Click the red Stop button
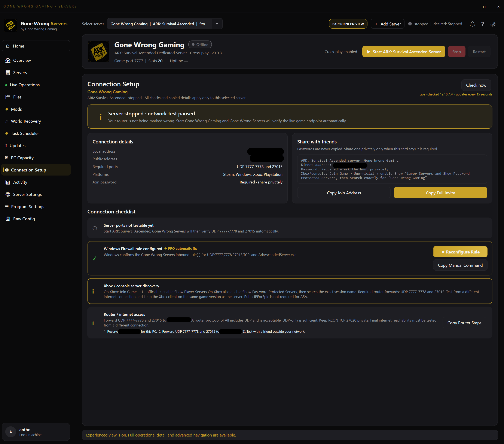Screen dimensions: 504x444 456,52
